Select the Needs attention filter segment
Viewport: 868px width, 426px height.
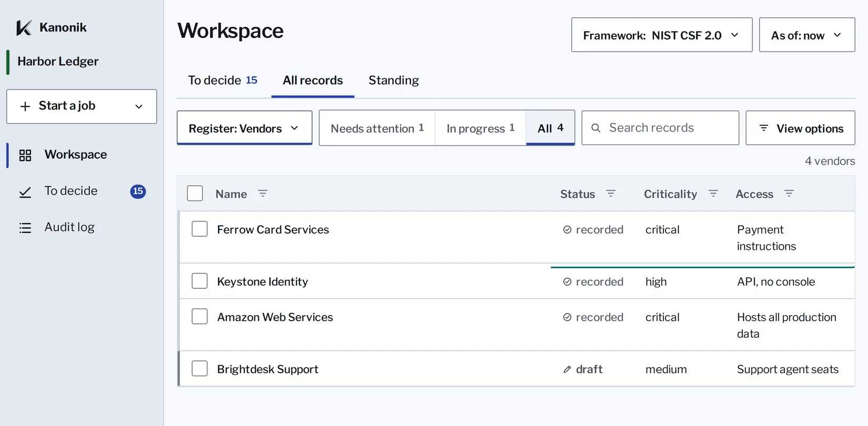(377, 128)
